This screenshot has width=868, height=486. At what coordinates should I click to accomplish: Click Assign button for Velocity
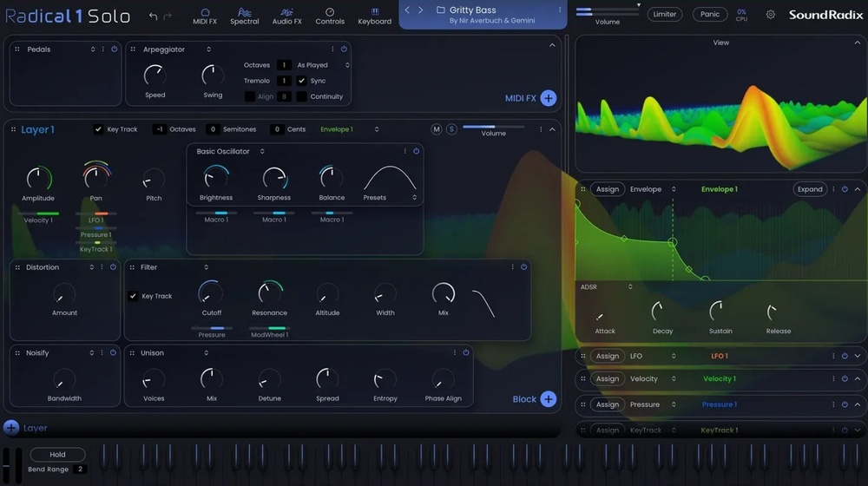point(608,378)
